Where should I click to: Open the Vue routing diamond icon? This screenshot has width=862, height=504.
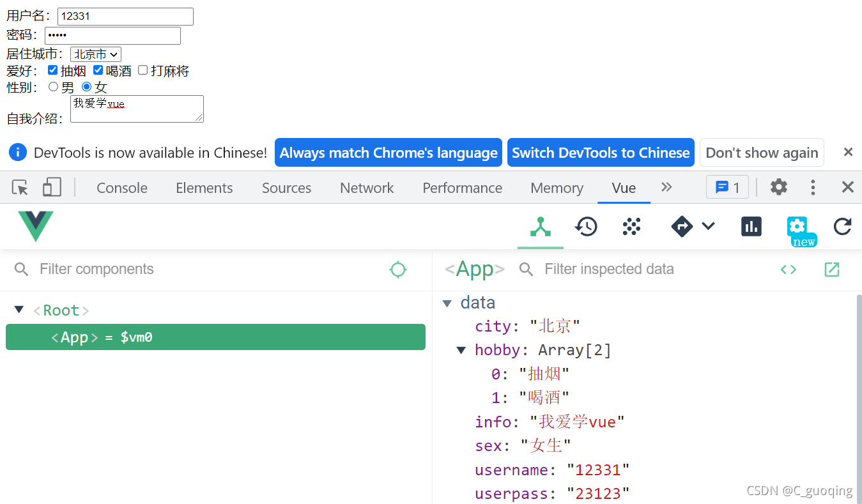pyautogui.click(x=682, y=226)
